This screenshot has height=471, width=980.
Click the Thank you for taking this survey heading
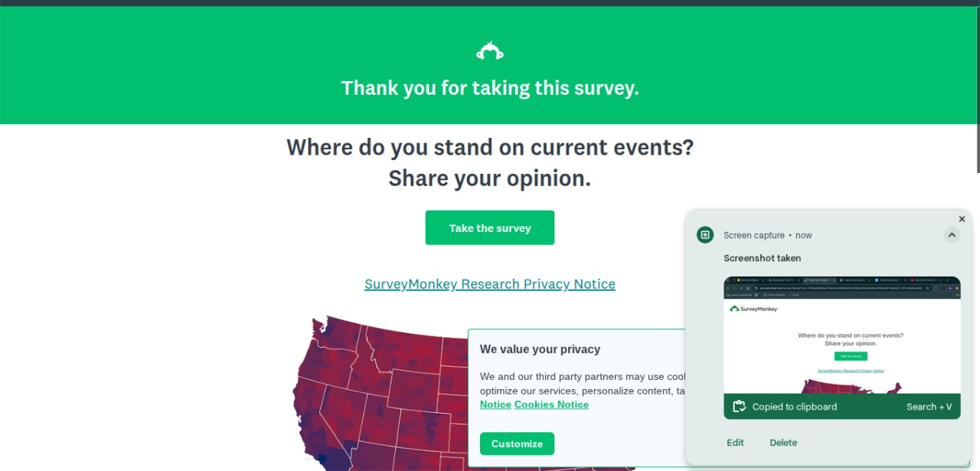[490, 88]
